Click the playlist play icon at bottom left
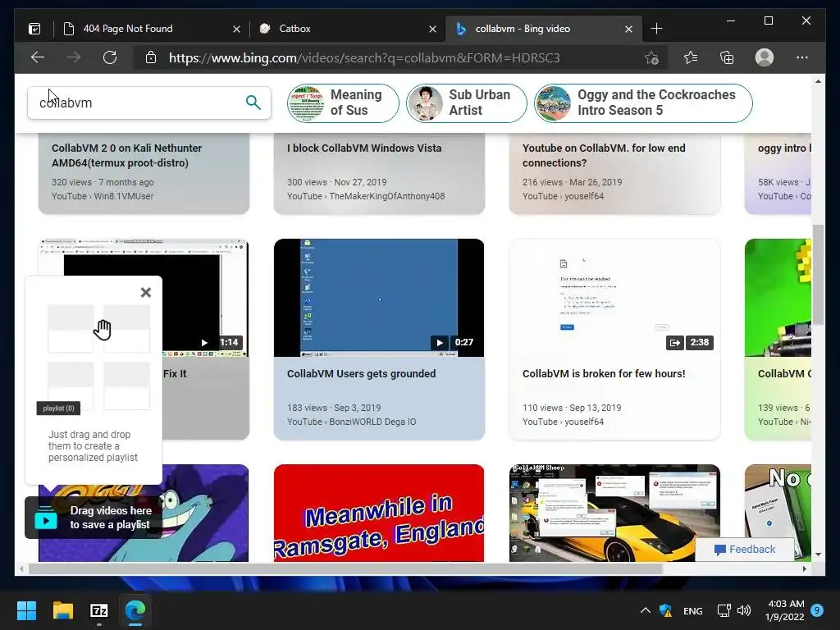This screenshot has width=840, height=630. 46,518
